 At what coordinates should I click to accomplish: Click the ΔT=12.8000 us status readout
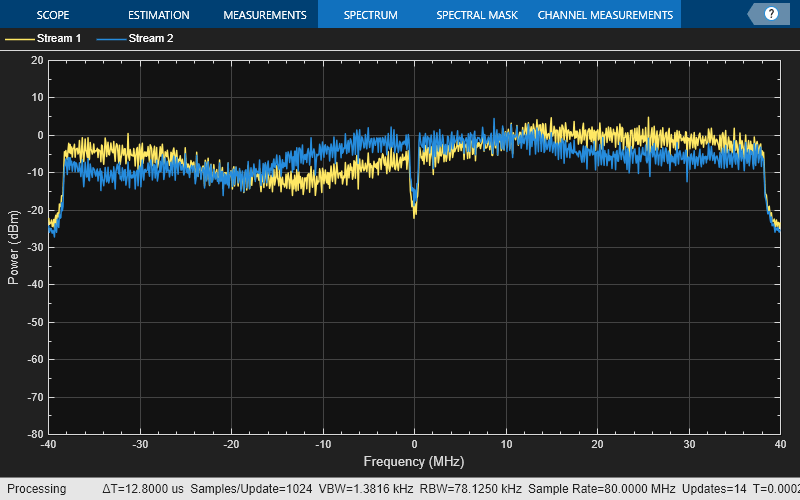142,489
